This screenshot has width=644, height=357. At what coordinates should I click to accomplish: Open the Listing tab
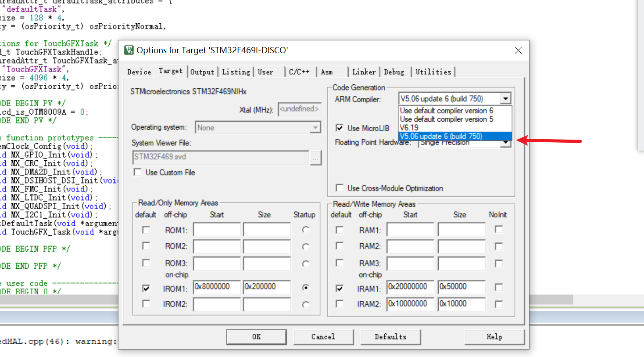(x=236, y=72)
